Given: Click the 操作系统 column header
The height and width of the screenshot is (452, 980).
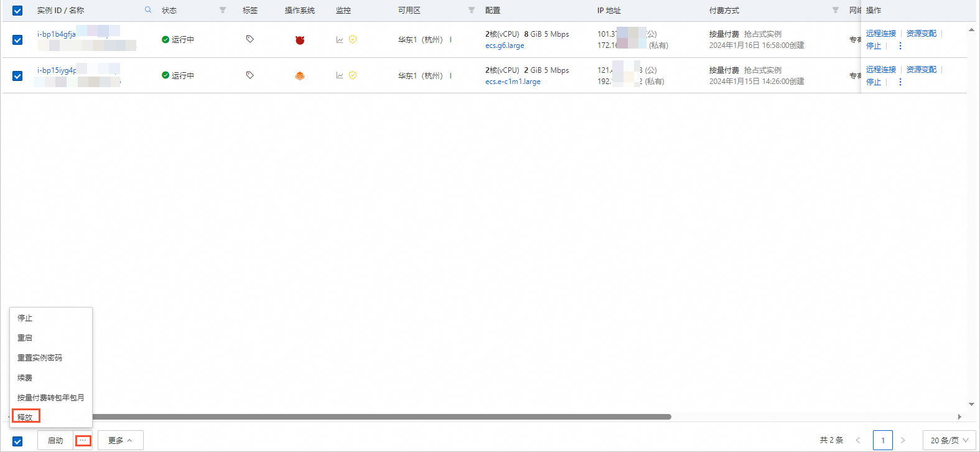Looking at the screenshot, I should pyautogui.click(x=300, y=11).
